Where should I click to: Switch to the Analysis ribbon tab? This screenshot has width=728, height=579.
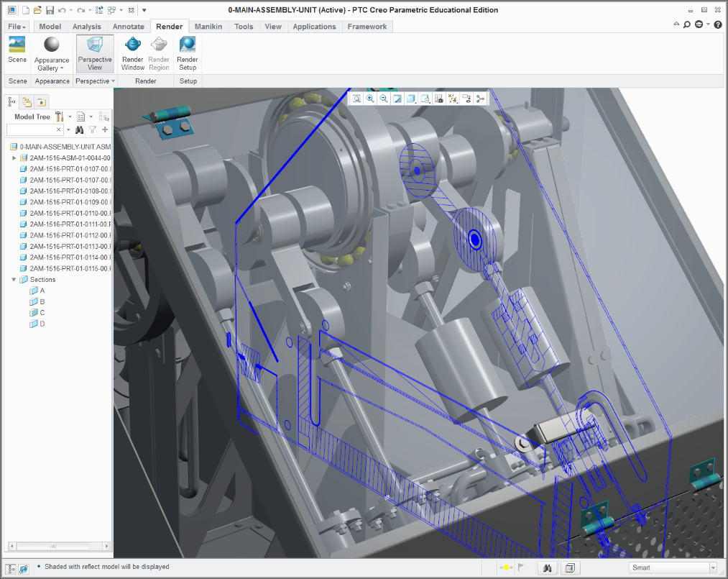tap(87, 27)
